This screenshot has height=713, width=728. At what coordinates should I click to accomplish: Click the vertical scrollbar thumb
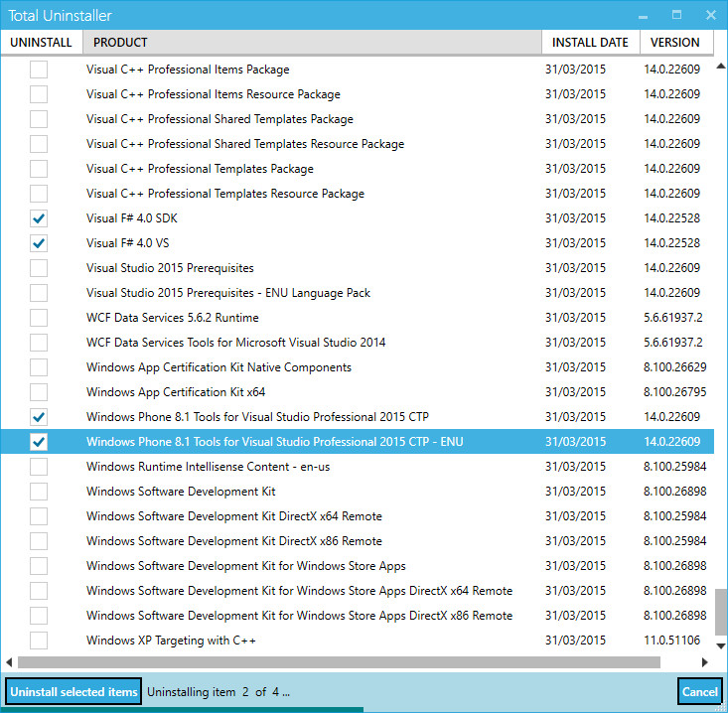[721, 612]
